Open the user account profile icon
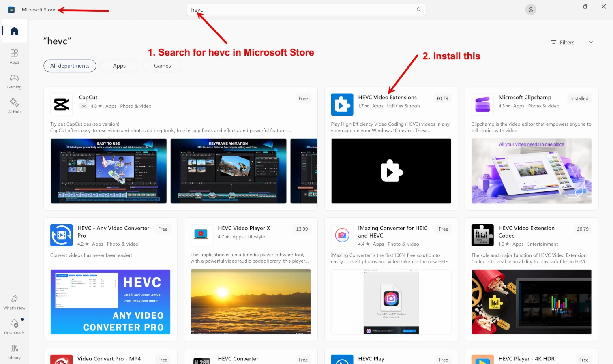 530,10
